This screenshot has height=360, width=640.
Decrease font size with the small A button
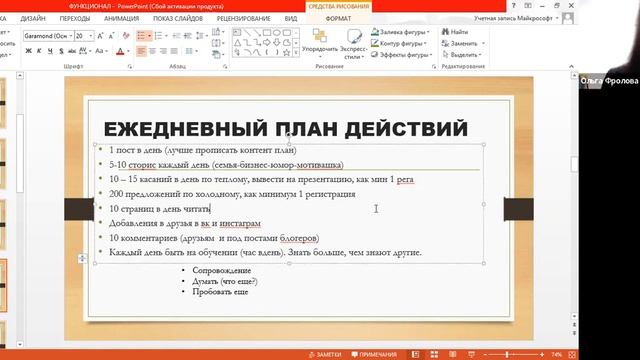click(x=111, y=36)
